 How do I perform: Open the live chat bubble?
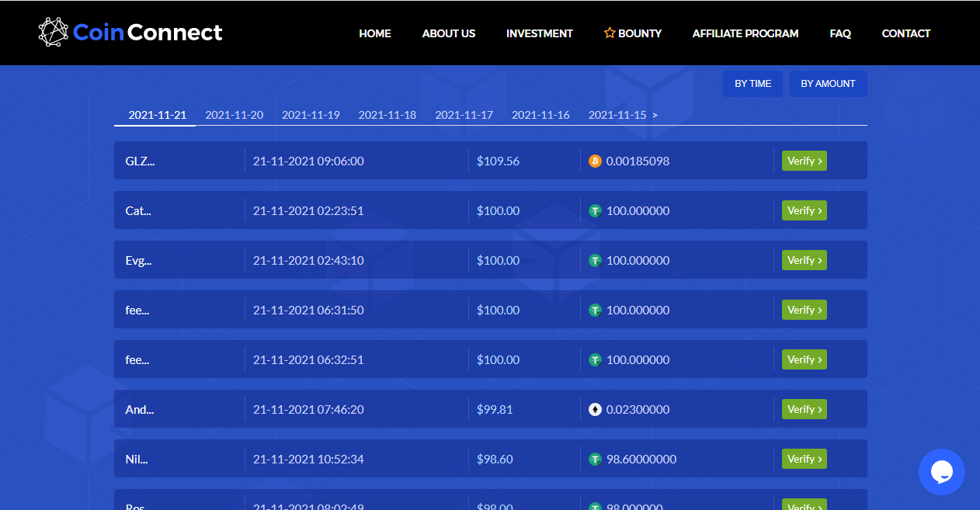(x=942, y=472)
